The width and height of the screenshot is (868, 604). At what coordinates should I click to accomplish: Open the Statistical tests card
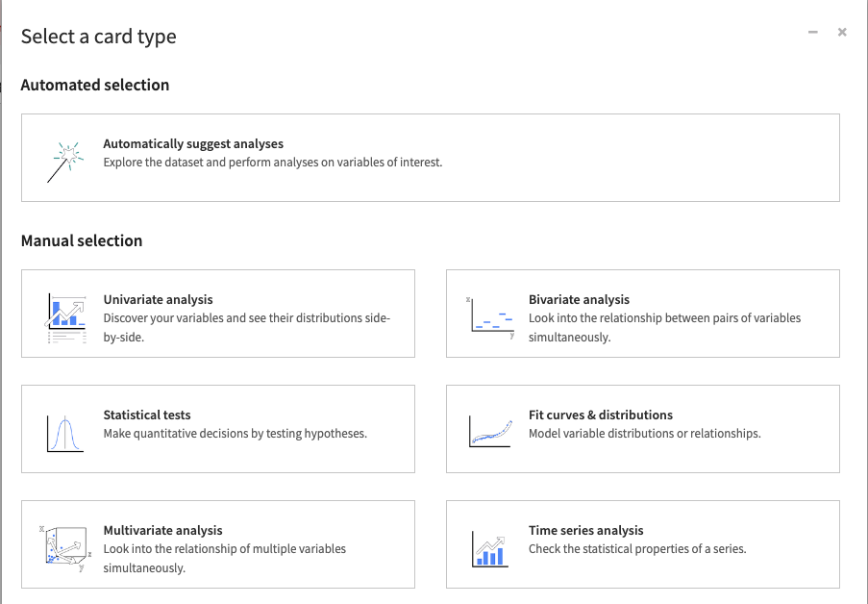217,428
